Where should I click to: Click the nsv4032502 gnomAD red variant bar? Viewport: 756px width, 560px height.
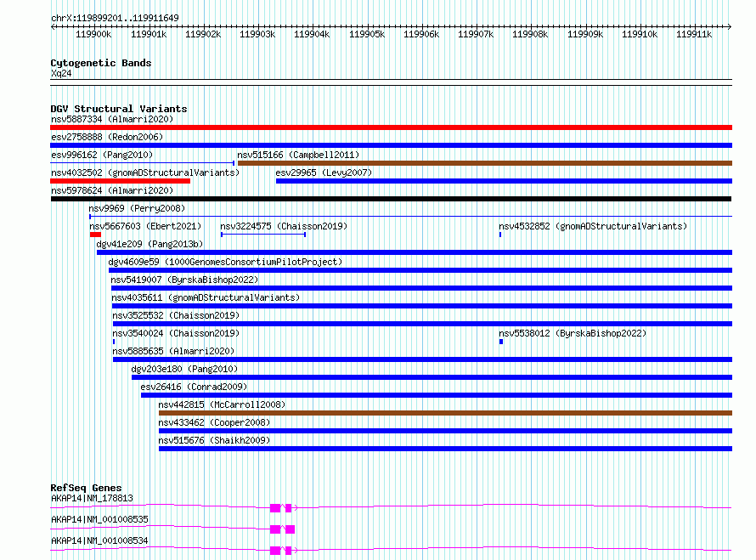[x=120, y=181]
